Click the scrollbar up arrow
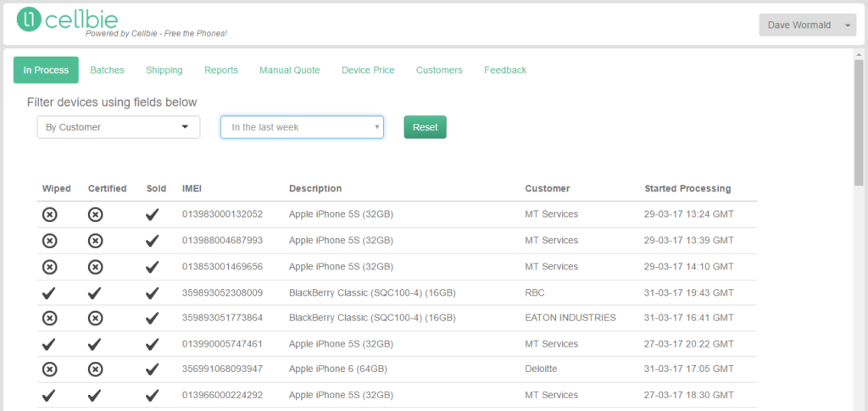The image size is (868, 411). [859, 54]
